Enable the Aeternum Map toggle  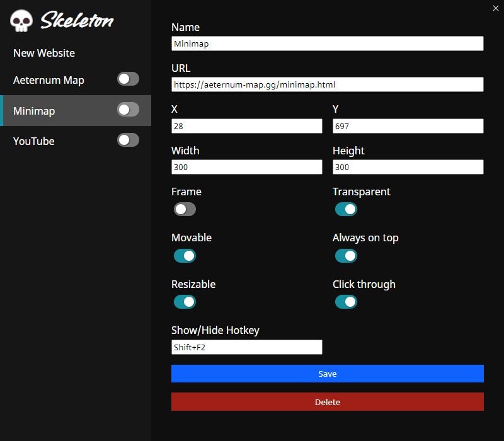[127, 79]
